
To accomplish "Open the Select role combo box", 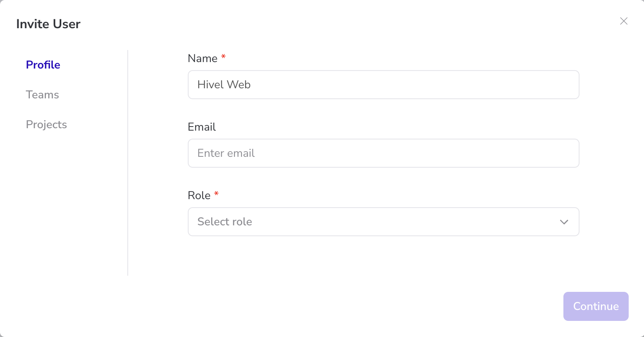I will point(383,222).
